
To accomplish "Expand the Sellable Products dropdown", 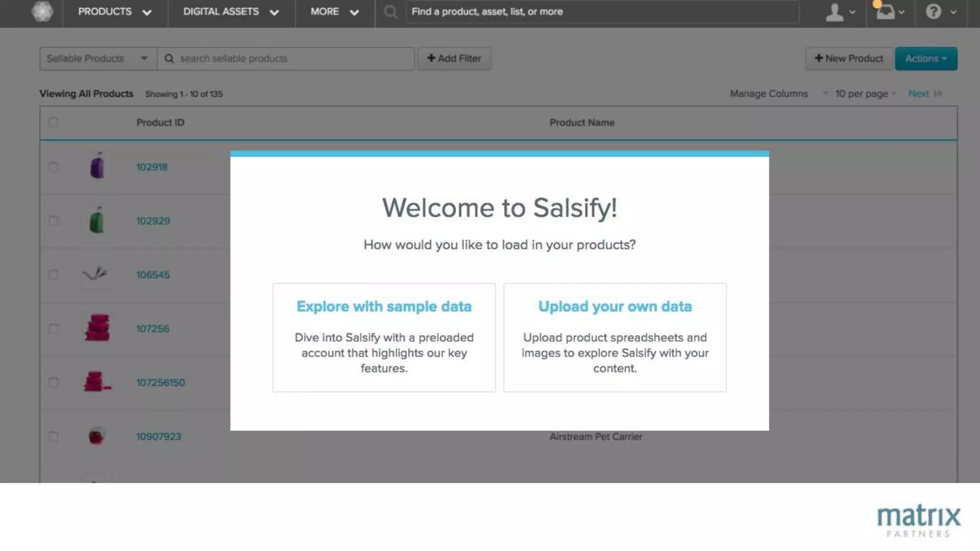I will pos(98,58).
